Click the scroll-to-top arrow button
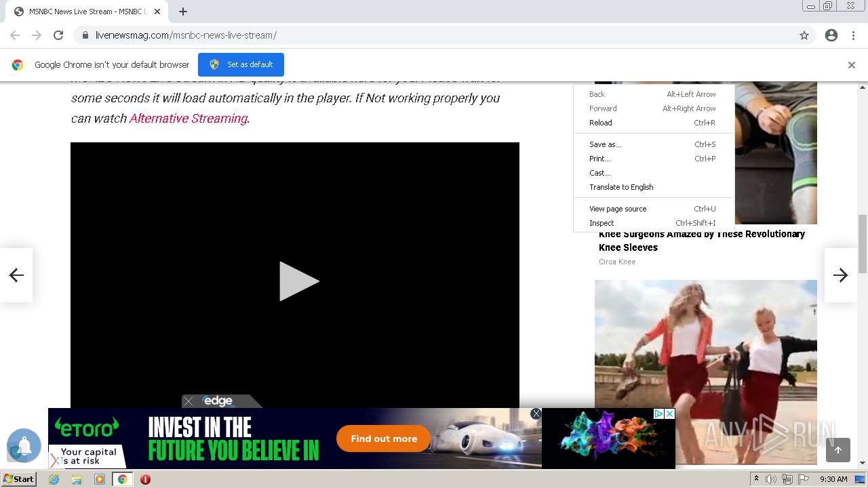 point(838,450)
